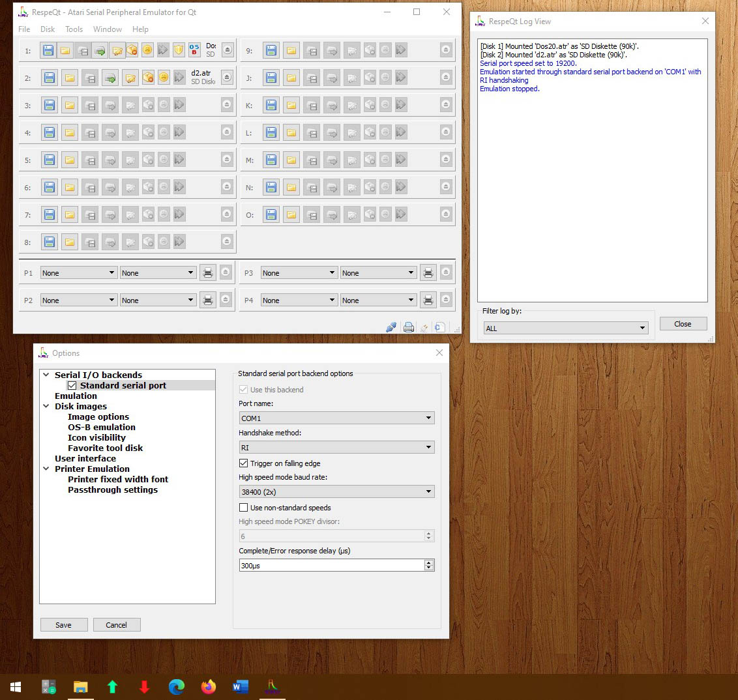
Task: Click the connection plug icon in main status bar
Action: tap(391, 327)
